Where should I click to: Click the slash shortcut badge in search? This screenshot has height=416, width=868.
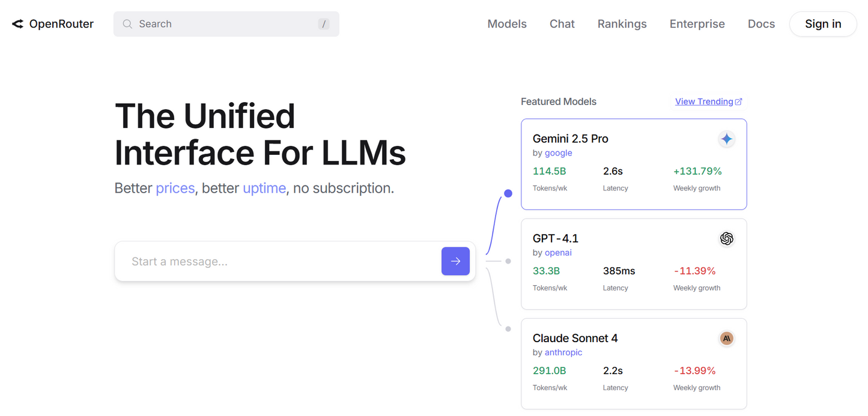(x=324, y=24)
